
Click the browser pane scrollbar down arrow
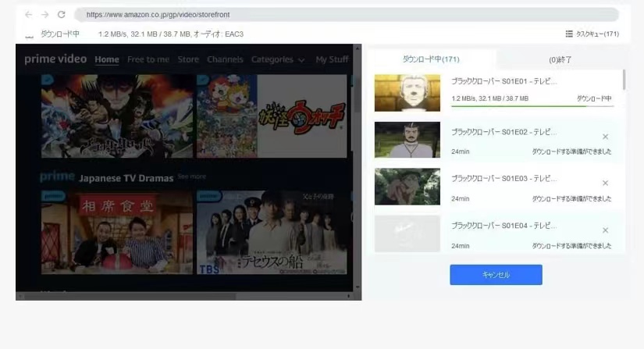(x=357, y=287)
